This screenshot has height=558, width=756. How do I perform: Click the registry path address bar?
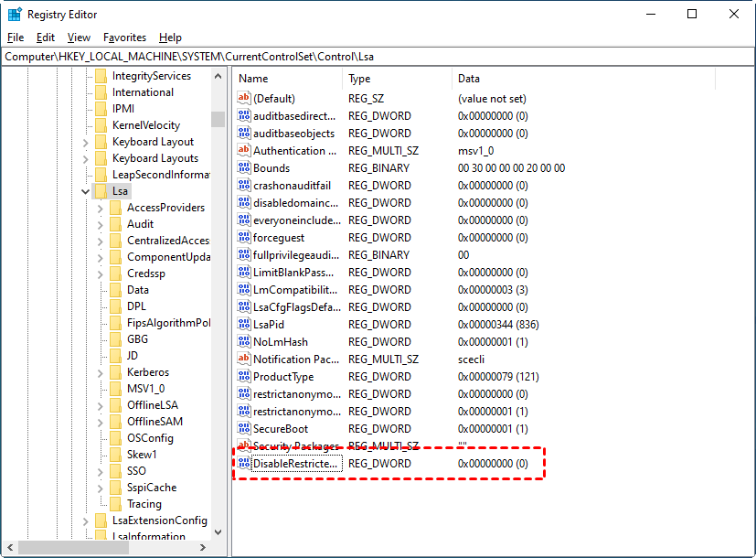[x=378, y=57]
